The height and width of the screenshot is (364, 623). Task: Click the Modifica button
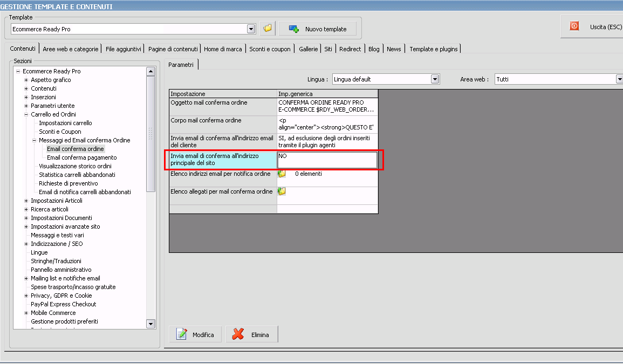(195, 334)
